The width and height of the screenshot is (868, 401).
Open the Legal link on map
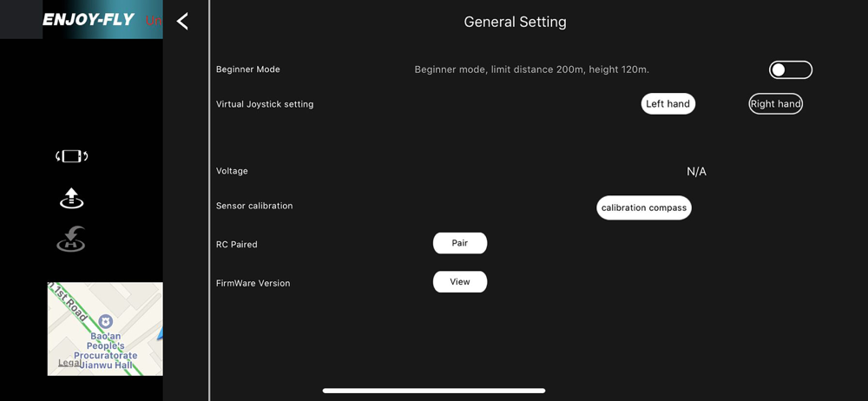pyautogui.click(x=69, y=363)
